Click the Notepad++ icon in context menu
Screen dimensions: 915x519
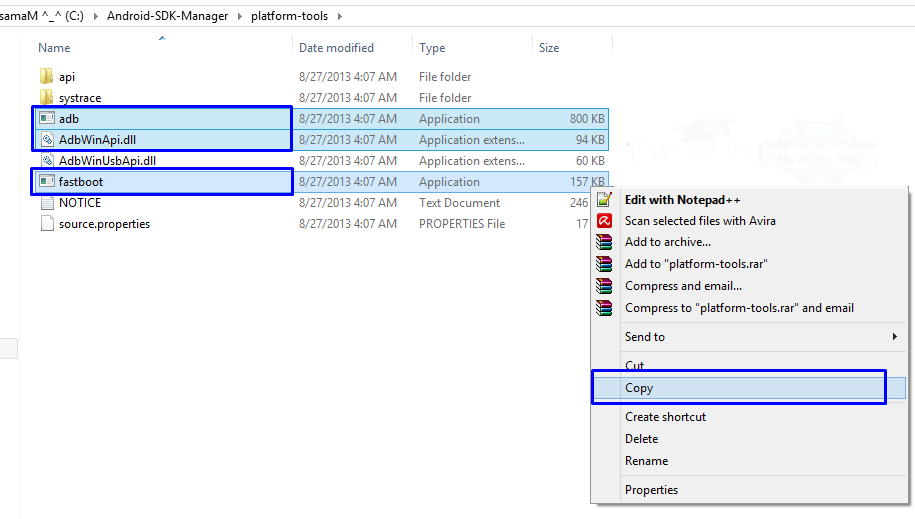click(x=605, y=200)
